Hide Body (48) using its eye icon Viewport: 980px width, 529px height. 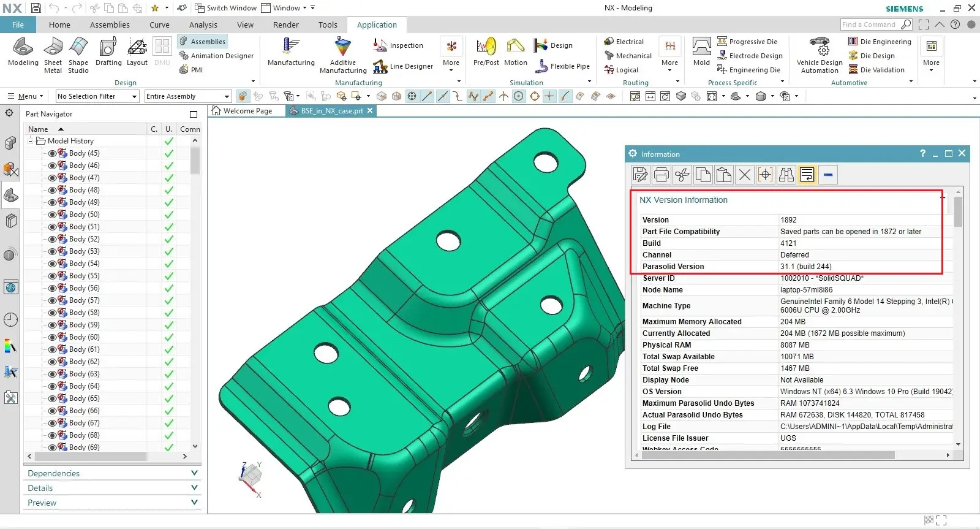[52, 190]
